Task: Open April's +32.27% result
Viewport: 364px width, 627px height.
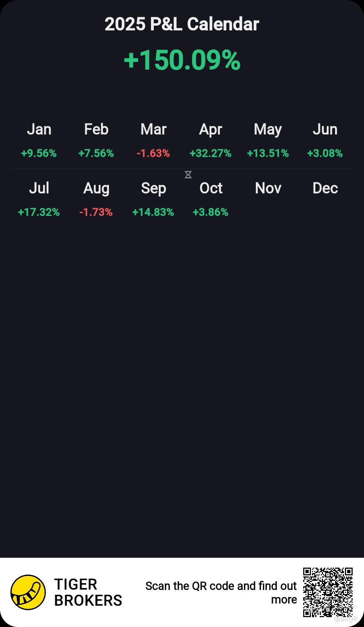Action: 211,153
